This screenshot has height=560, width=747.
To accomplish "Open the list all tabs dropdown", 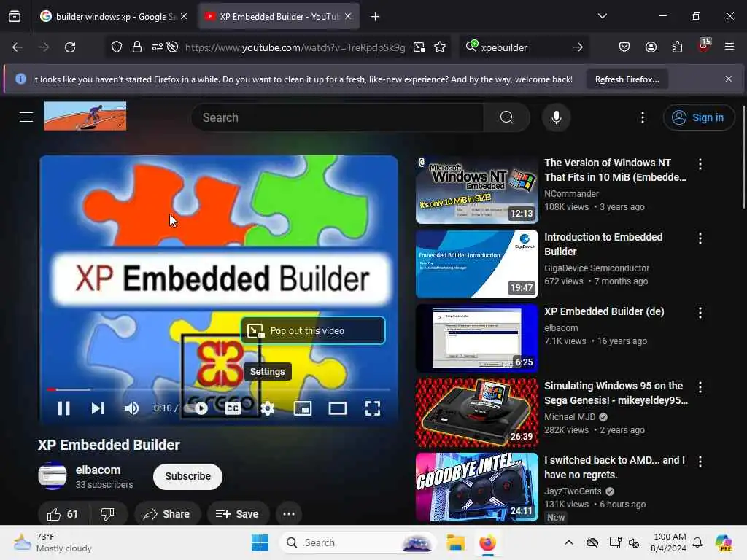I will pos(602,16).
